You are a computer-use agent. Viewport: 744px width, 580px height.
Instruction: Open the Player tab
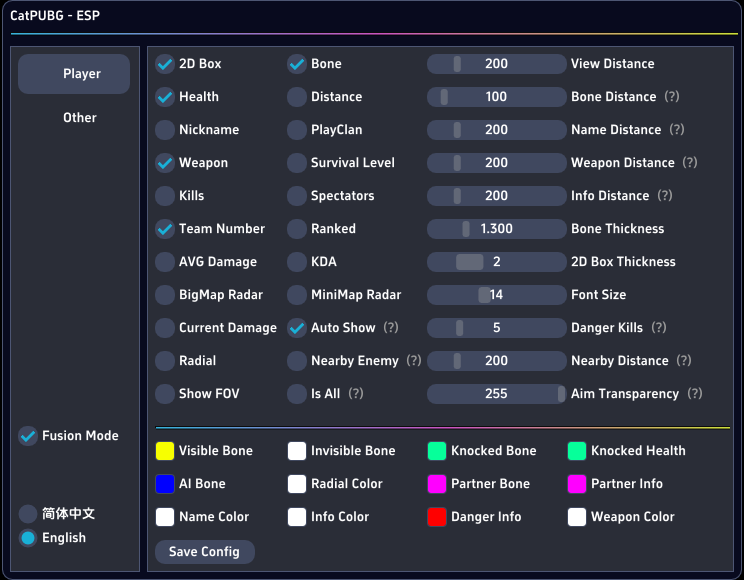tap(74, 74)
